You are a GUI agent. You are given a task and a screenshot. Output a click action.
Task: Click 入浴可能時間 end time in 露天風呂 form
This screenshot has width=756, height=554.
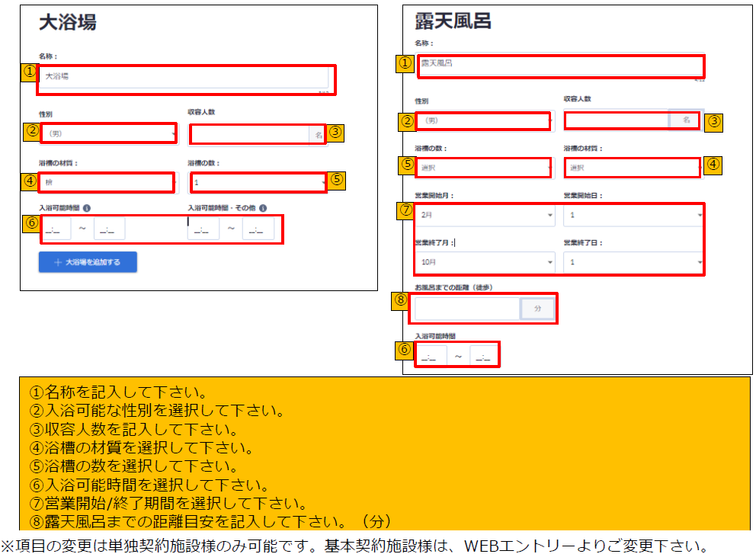[483, 356]
